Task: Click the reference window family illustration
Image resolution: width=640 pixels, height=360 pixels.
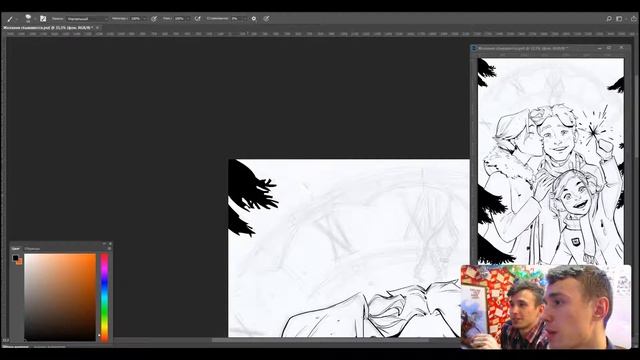Action: [551, 161]
